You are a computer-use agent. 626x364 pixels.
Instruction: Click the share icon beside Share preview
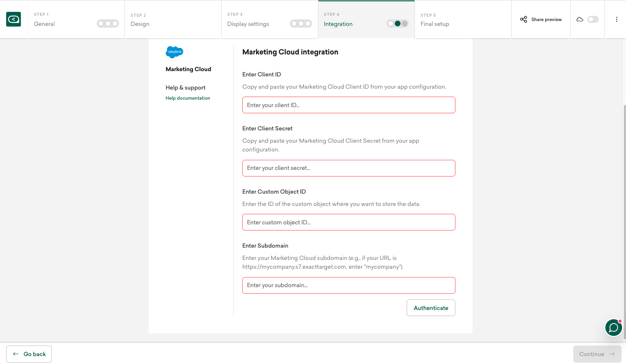524,19
